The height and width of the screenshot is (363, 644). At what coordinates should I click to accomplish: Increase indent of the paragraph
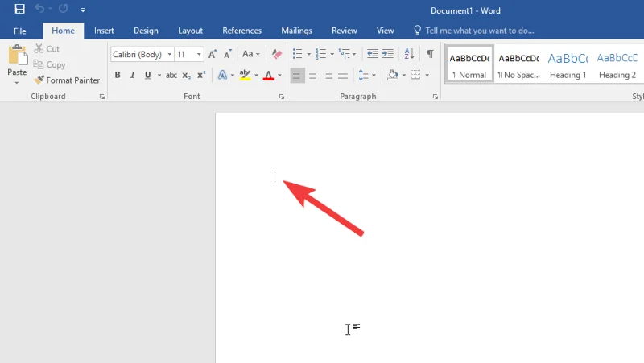click(x=389, y=55)
